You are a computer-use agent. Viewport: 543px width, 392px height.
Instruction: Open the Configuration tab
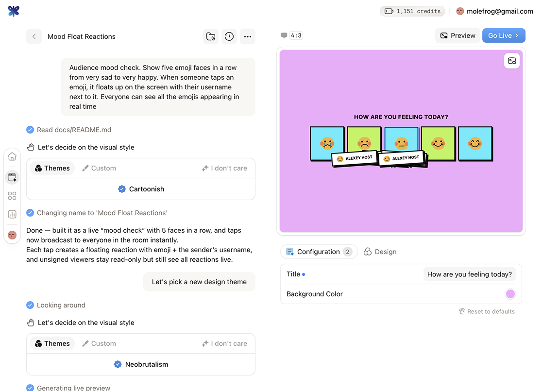pos(319,252)
